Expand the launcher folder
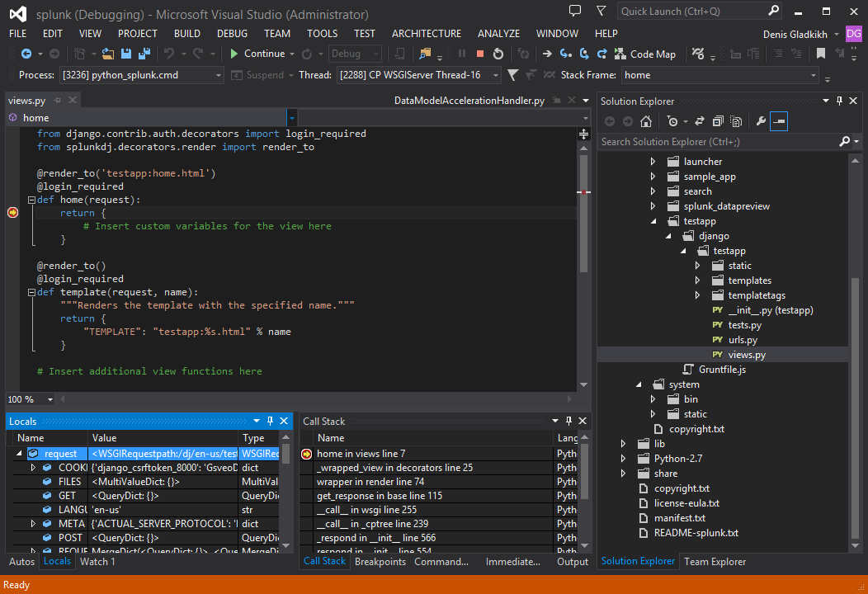 click(653, 162)
